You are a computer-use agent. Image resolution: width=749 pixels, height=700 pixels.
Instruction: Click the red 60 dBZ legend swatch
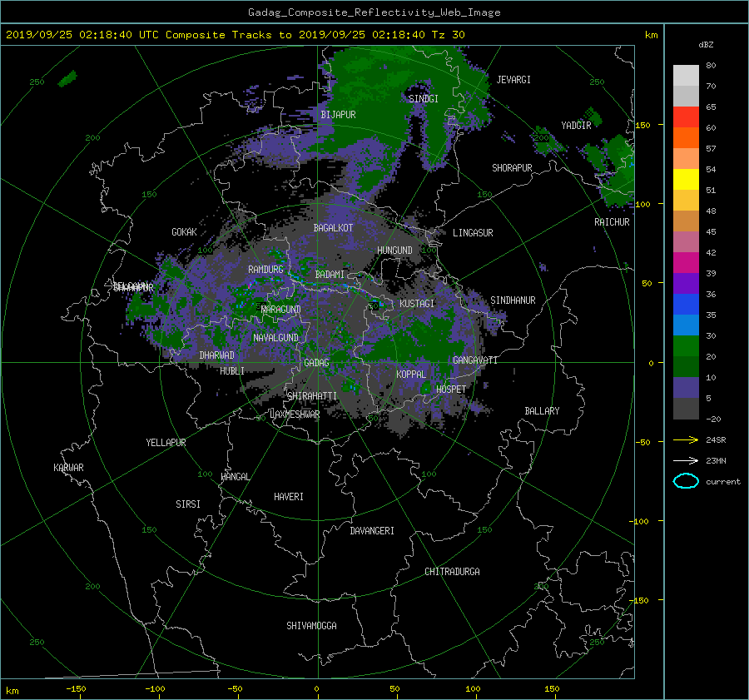coord(686,117)
